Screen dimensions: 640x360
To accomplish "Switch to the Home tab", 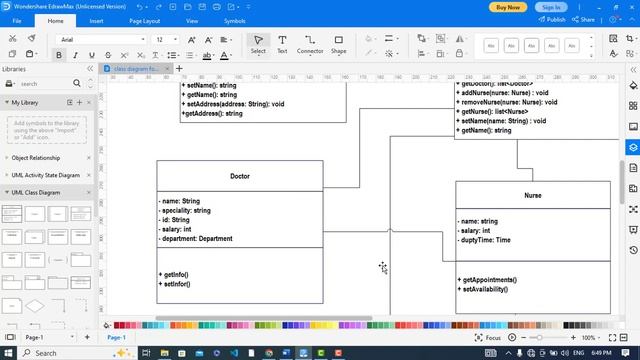I will [x=55, y=21].
